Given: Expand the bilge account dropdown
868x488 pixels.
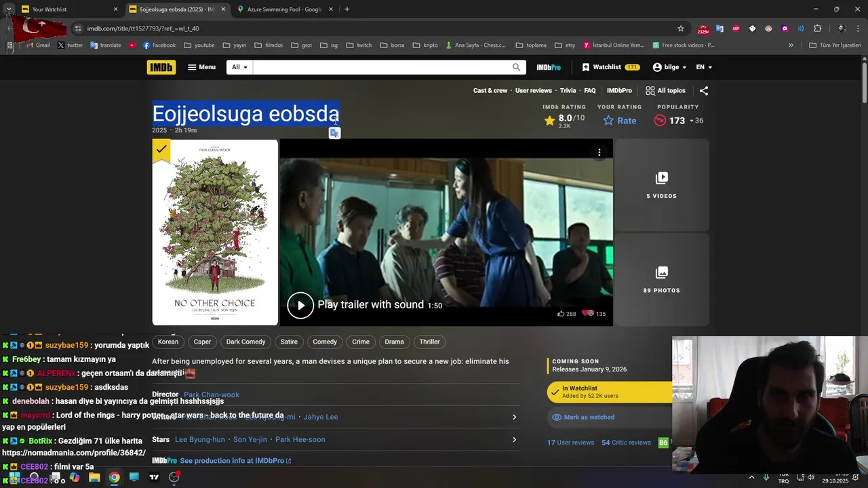Looking at the screenshot, I should point(669,67).
